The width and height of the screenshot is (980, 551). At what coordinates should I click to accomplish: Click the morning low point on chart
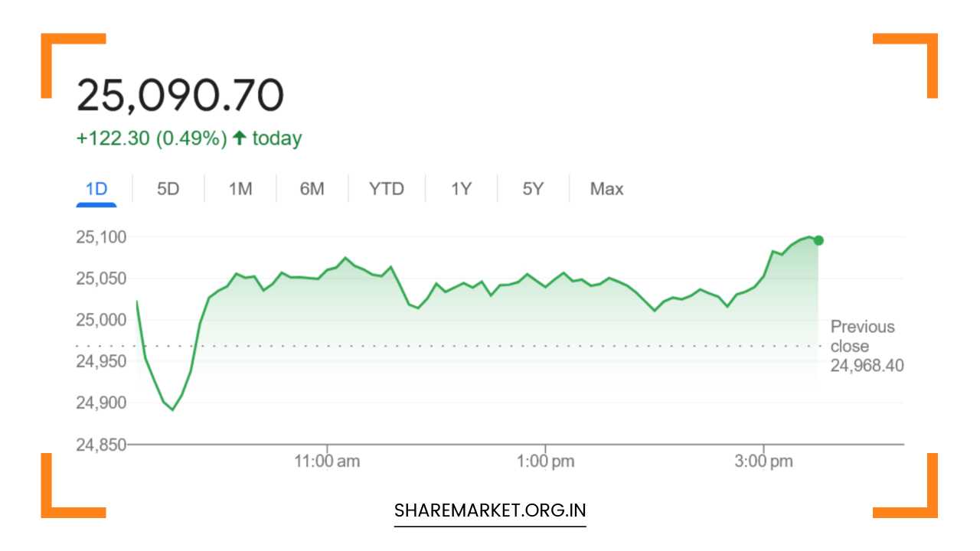(x=172, y=409)
